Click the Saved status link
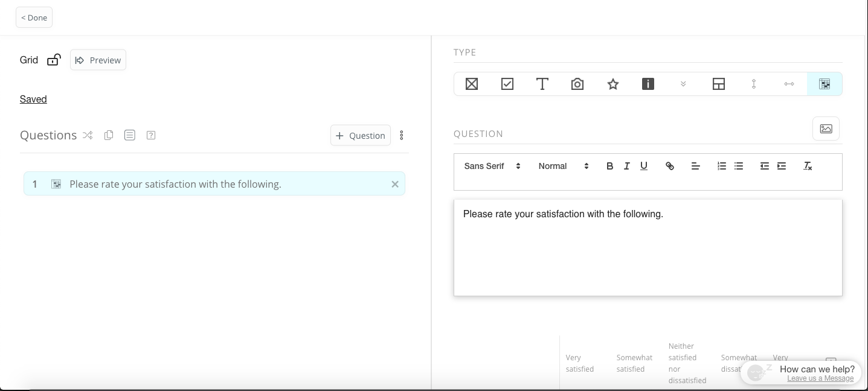Viewport: 868px width, 391px height. (x=33, y=99)
